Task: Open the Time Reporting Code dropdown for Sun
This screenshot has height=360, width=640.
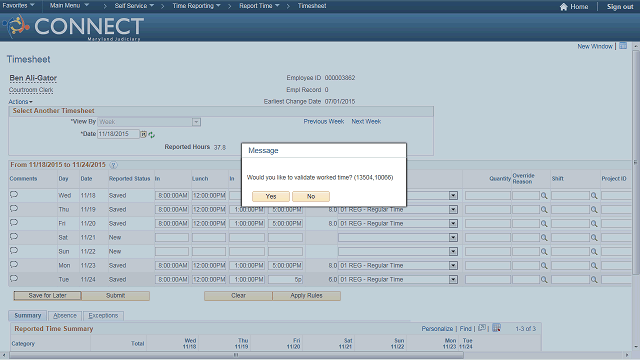Action: tap(453, 251)
